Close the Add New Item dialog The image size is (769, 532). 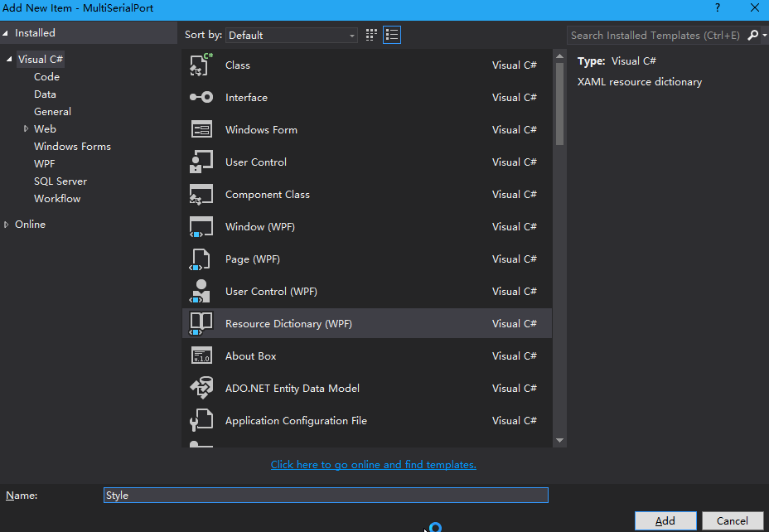click(755, 7)
